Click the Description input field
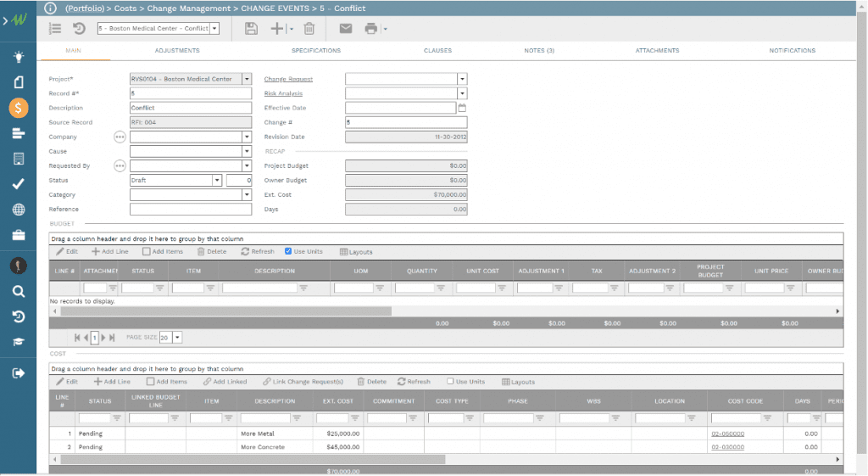 191,108
